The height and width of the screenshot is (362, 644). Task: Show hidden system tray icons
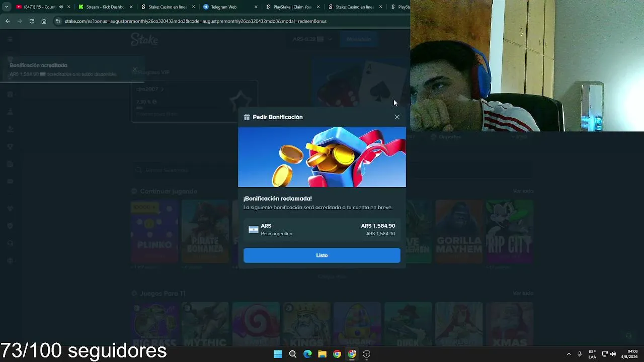(x=569, y=354)
